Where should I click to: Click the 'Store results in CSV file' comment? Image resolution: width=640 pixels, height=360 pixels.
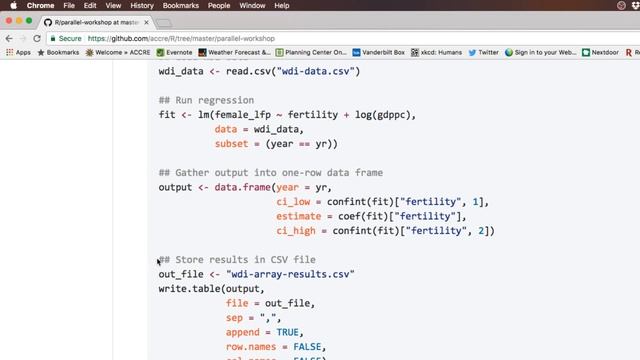237,260
